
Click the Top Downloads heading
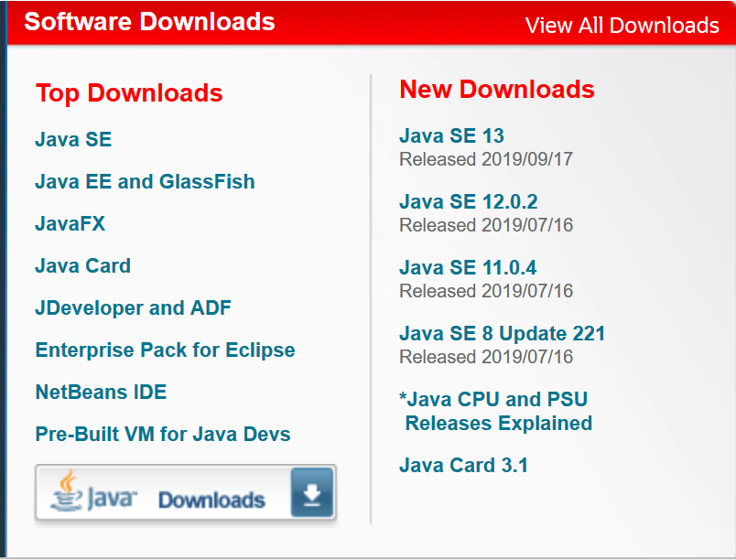tap(129, 93)
